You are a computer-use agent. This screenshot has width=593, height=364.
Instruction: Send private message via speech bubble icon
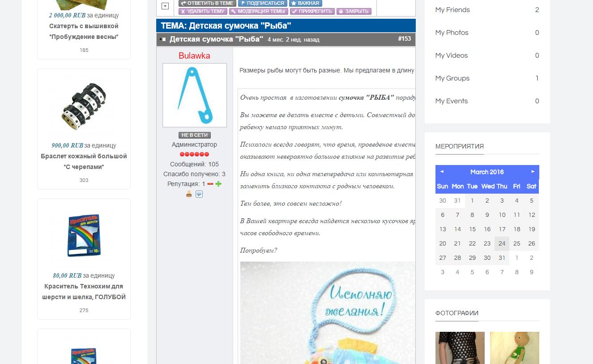(x=199, y=194)
